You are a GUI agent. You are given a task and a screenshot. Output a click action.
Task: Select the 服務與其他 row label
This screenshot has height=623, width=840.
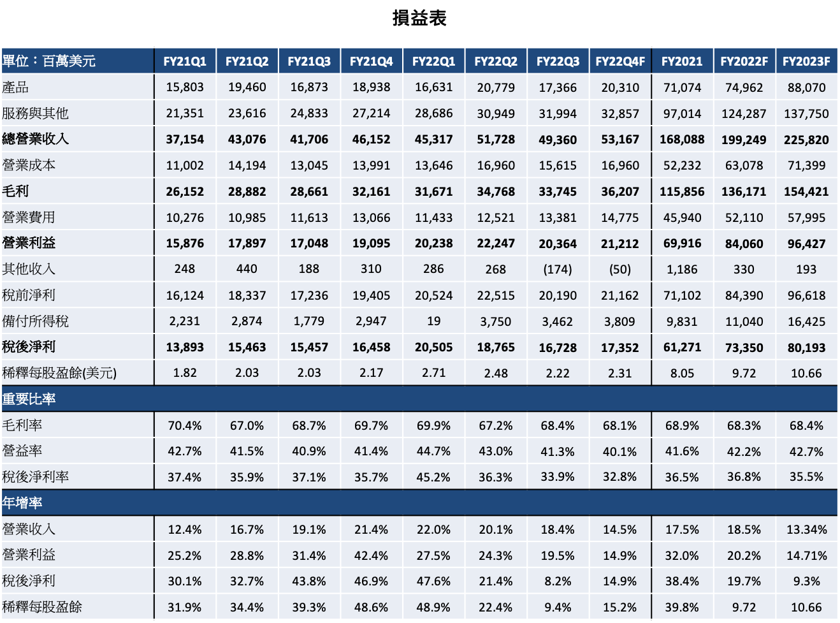(35, 114)
